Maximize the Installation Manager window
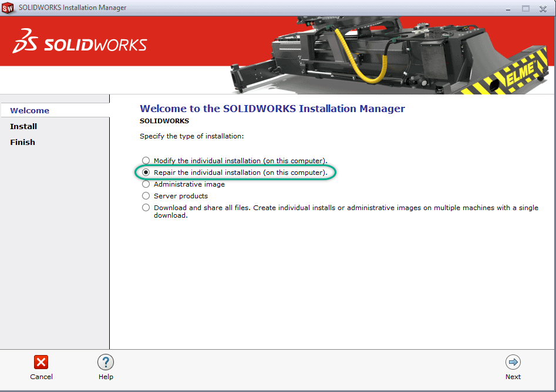 tap(525, 8)
